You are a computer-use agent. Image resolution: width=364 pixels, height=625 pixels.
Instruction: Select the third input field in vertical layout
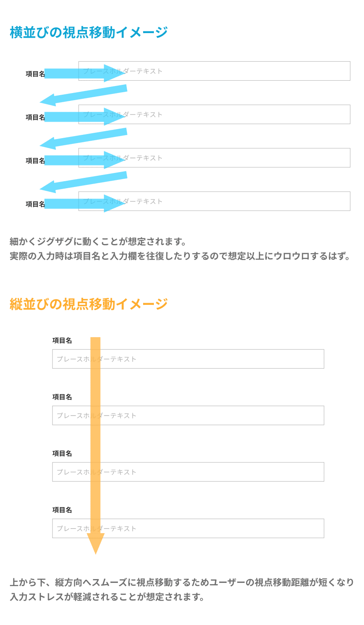coord(207,472)
